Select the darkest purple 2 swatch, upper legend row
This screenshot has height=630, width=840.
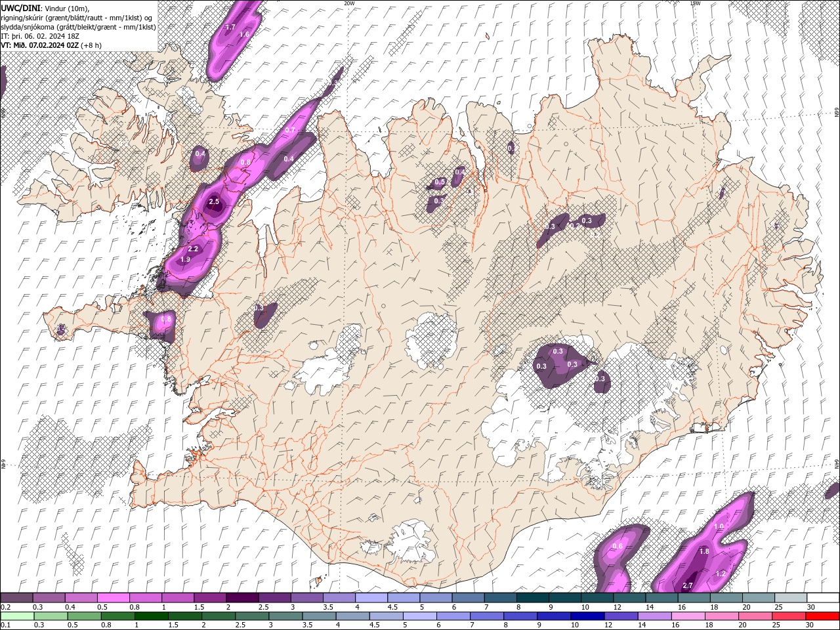[242, 598]
